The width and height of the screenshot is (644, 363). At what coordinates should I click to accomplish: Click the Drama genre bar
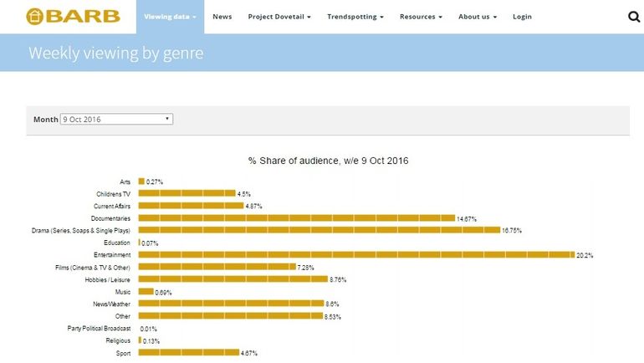click(319, 230)
